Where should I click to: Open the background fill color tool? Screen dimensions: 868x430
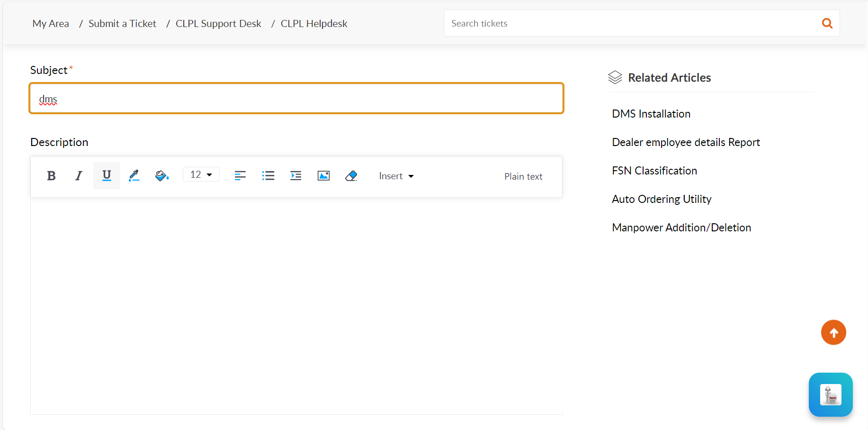162,176
